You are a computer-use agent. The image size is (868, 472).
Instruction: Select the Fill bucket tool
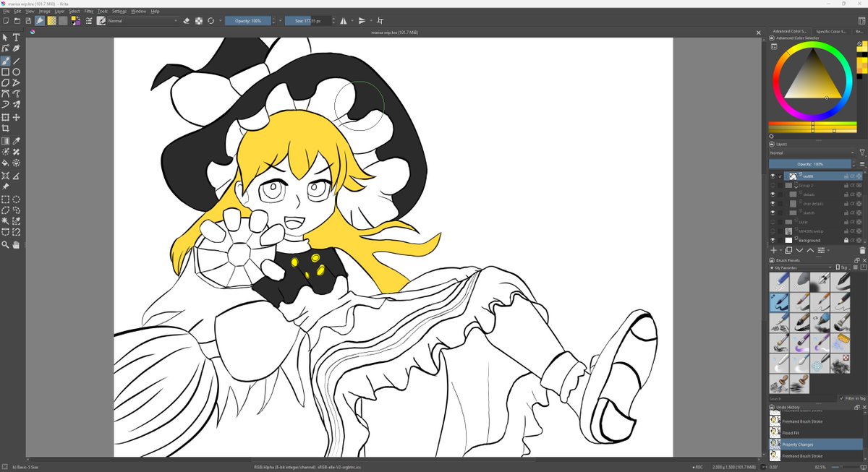click(5, 163)
